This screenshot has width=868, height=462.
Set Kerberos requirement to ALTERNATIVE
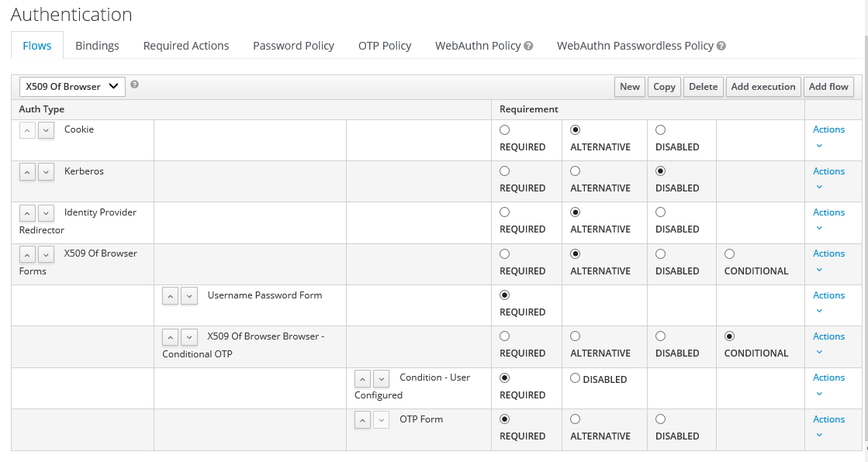[x=575, y=171]
